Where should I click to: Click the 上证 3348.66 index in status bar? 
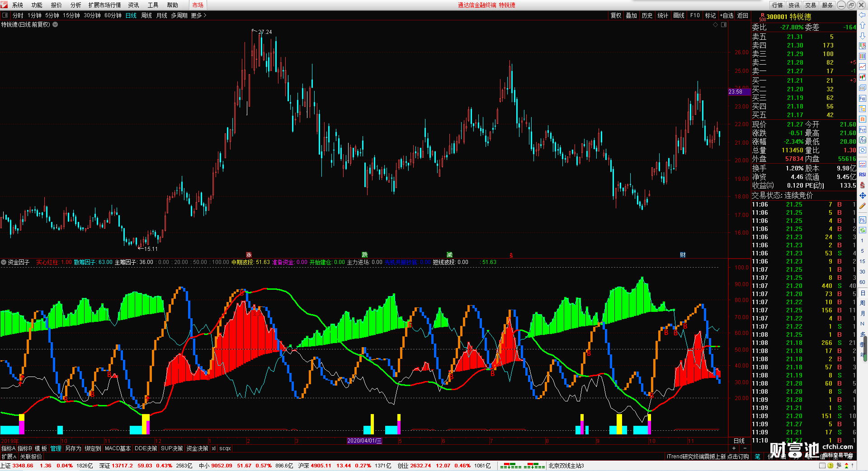[17, 466]
